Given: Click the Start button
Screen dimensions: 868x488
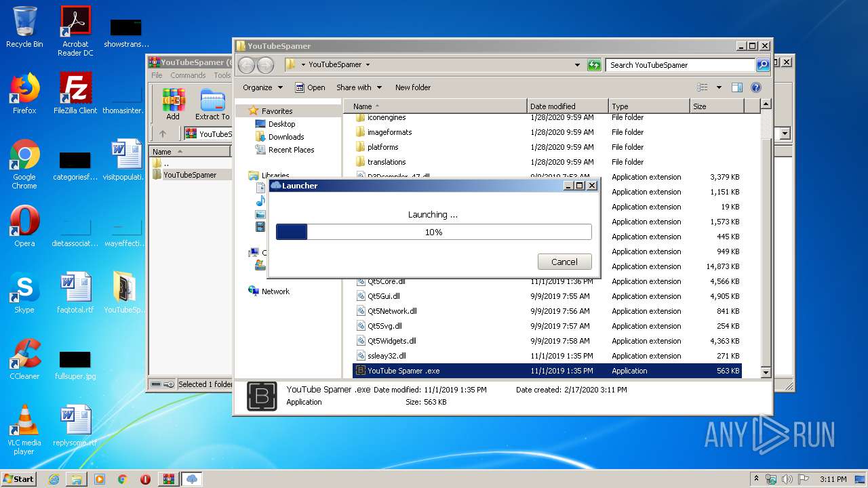Looking at the screenshot, I should click(x=19, y=479).
